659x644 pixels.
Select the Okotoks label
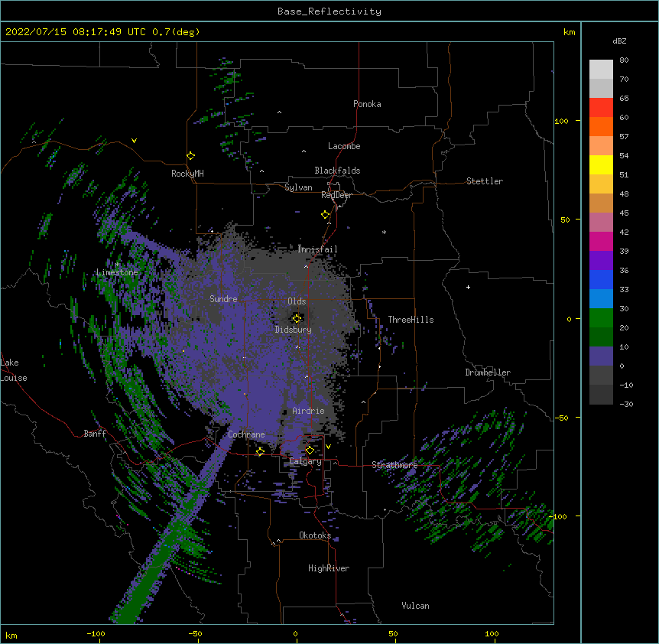point(315,535)
